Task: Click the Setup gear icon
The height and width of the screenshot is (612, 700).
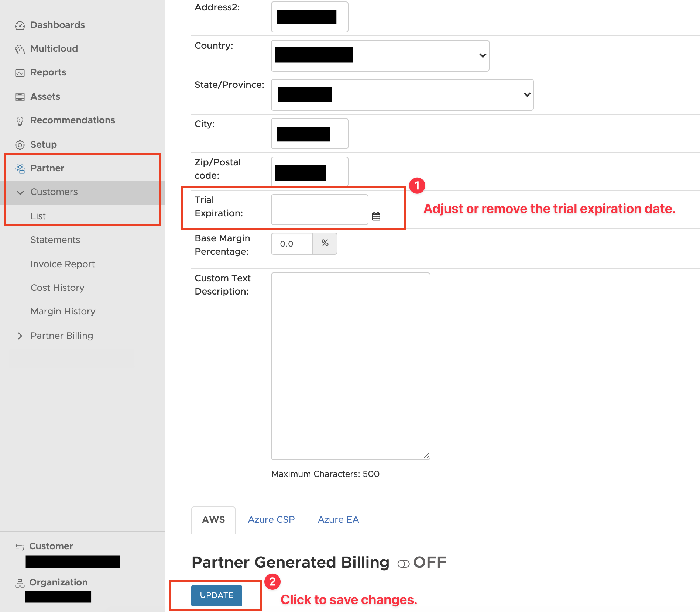Action: pos(20,145)
